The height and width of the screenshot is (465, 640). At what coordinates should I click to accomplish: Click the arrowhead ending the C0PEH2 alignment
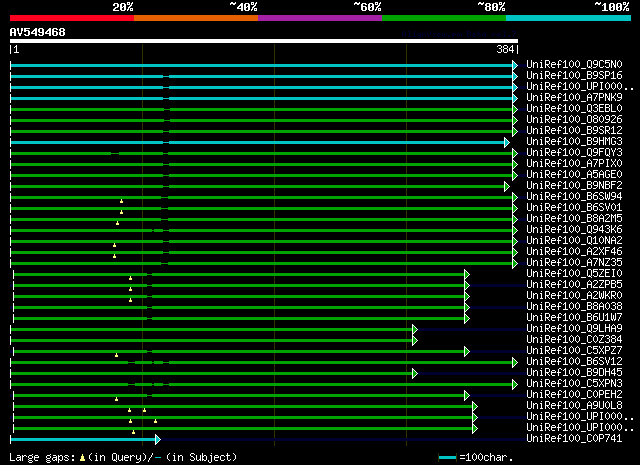[x=467, y=396]
